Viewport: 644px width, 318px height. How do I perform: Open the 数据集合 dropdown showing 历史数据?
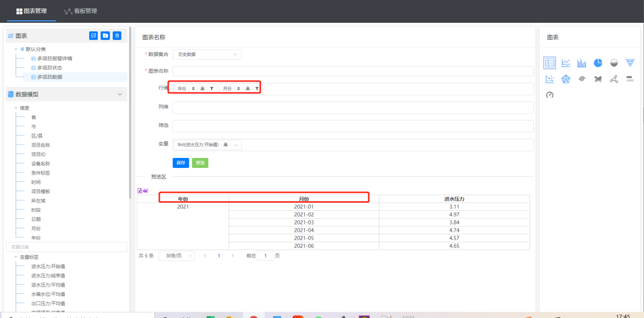[207, 54]
